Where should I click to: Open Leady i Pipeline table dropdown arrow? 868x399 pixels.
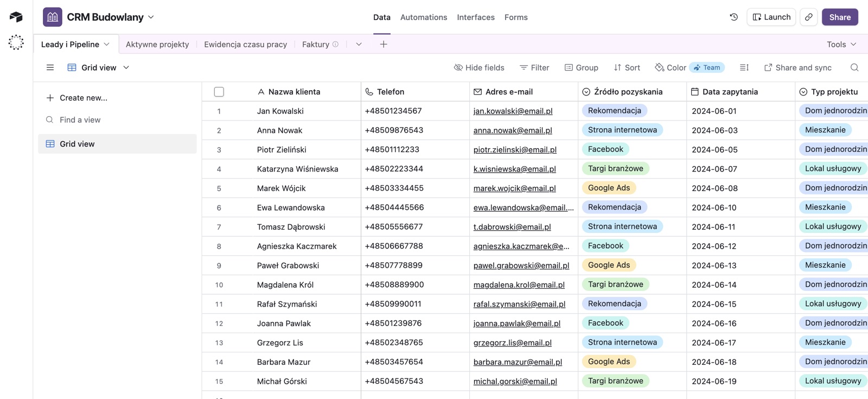107,45
